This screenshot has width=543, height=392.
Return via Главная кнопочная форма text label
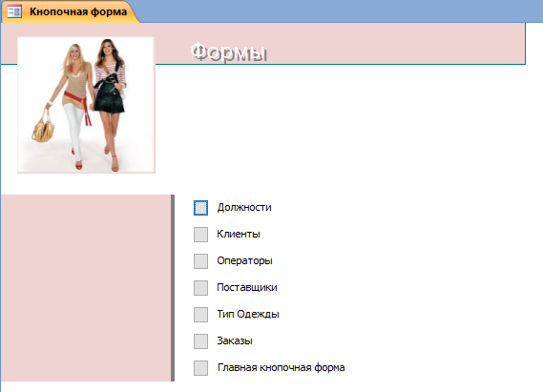tap(281, 367)
